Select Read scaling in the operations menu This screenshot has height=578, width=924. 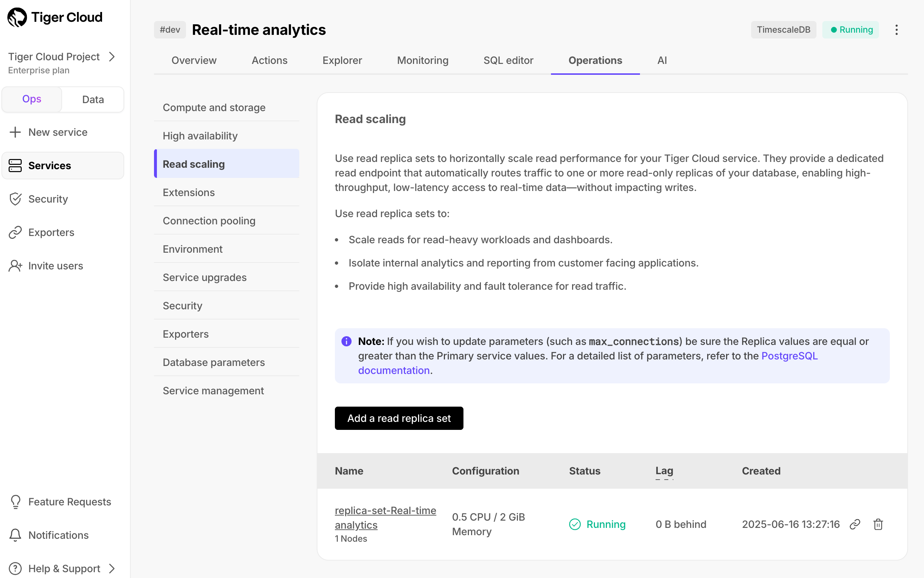pos(226,164)
